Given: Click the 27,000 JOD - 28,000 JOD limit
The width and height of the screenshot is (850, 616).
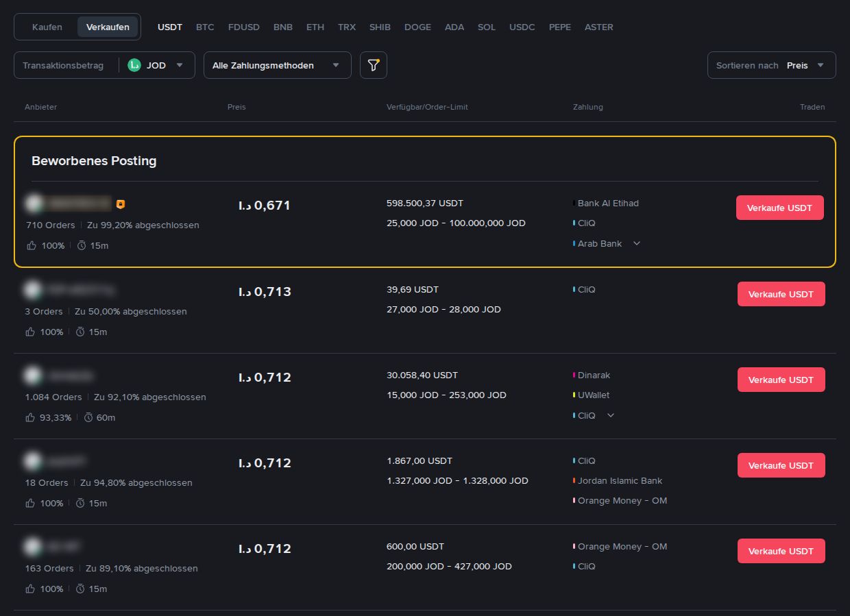Looking at the screenshot, I should [444, 309].
